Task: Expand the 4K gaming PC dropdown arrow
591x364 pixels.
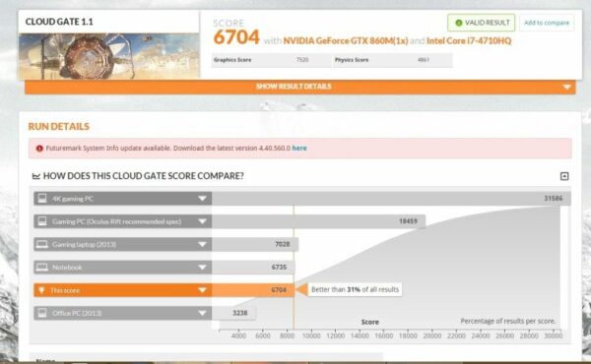Action: click(x=202, y=199)
